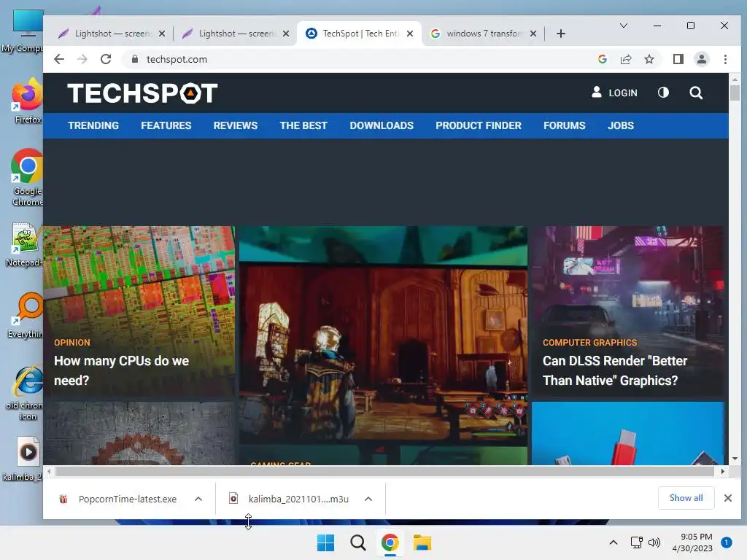Click the Chrome taskbar icon
This screenshot has width=747, height=560.
point(390,542)
